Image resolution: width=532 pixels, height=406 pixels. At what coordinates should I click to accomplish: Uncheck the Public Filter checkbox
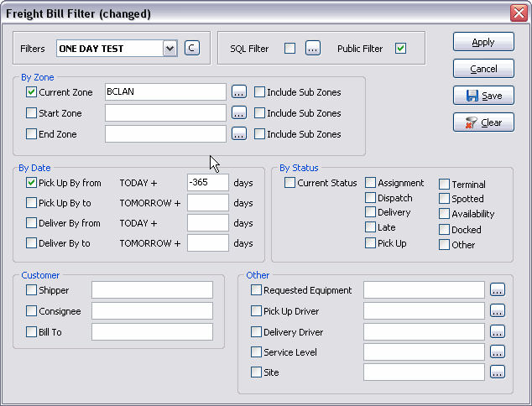(x=400, y=49)
